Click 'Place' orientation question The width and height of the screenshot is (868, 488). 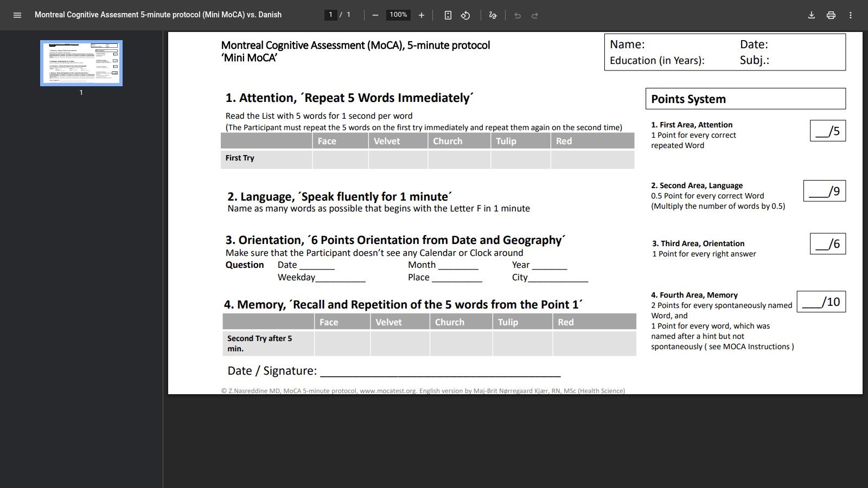445,277
